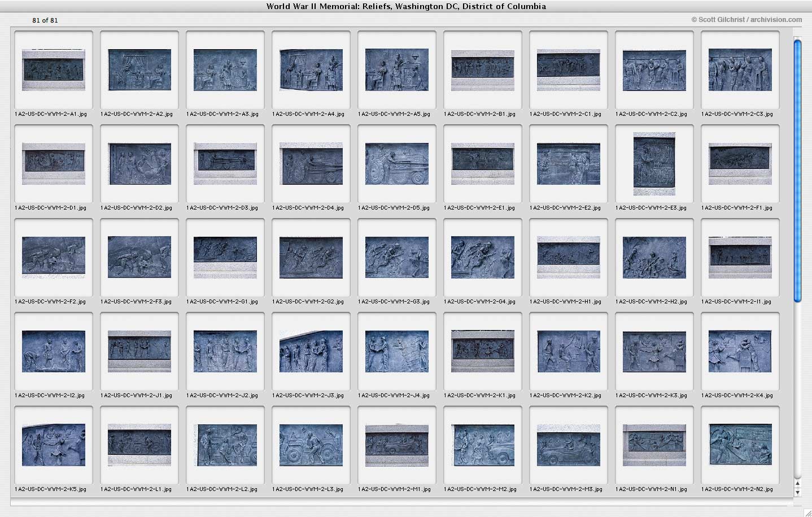Image resolution: width=812 pixels, height=517 pixels.
Task: Select the caption 1A2-US-DC-WWM-2-J4.jpg
Action: [394, 396]
